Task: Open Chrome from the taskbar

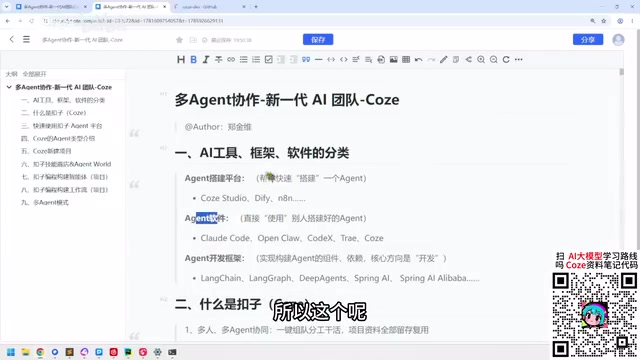Action: pos(40,352)
